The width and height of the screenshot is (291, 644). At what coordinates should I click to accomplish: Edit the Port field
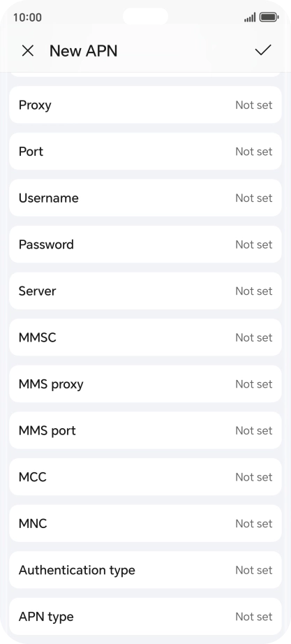145,151
